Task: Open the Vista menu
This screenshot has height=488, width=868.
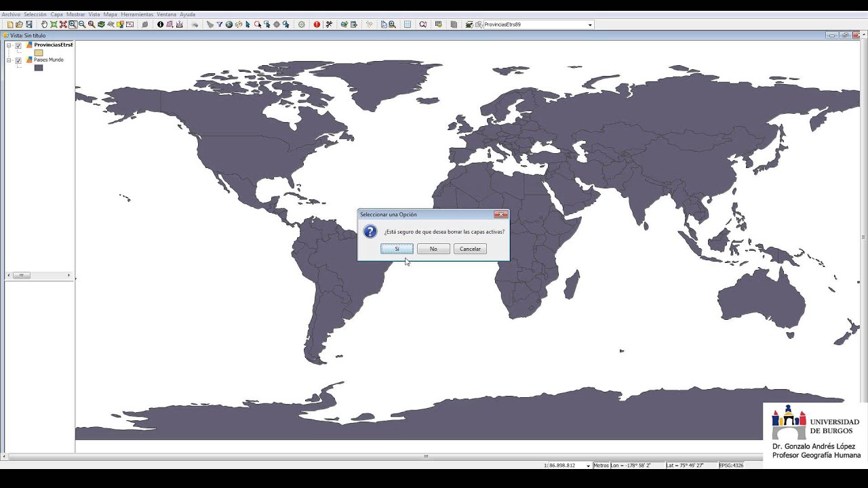Action: coord(94,14)
